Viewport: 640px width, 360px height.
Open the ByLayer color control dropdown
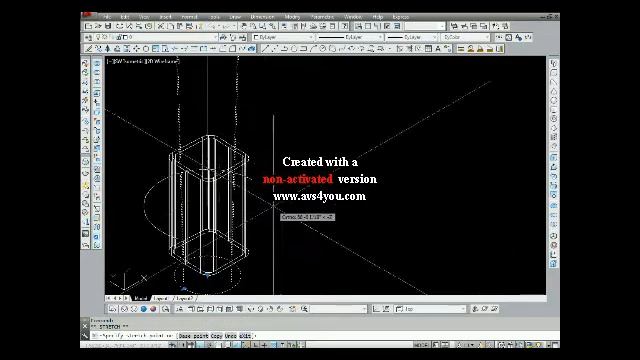pos(282,37)
